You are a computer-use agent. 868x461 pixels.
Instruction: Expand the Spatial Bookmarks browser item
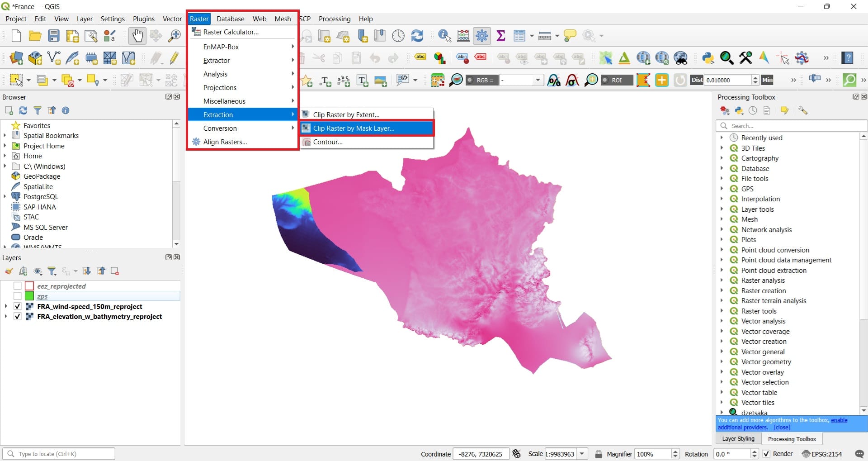pyautogui.click(x=5, y=135)
